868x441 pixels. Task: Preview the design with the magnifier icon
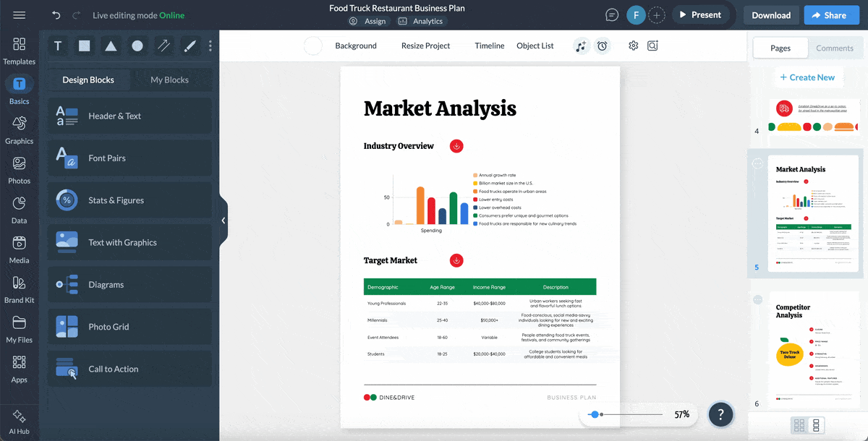[652, 46]
